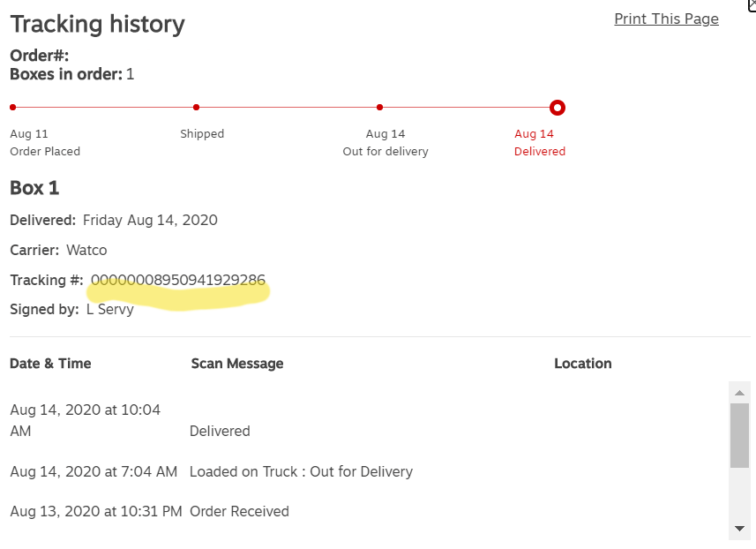Open Print This Page
This screenshot has height=549, width=756.
coord(666,19)
